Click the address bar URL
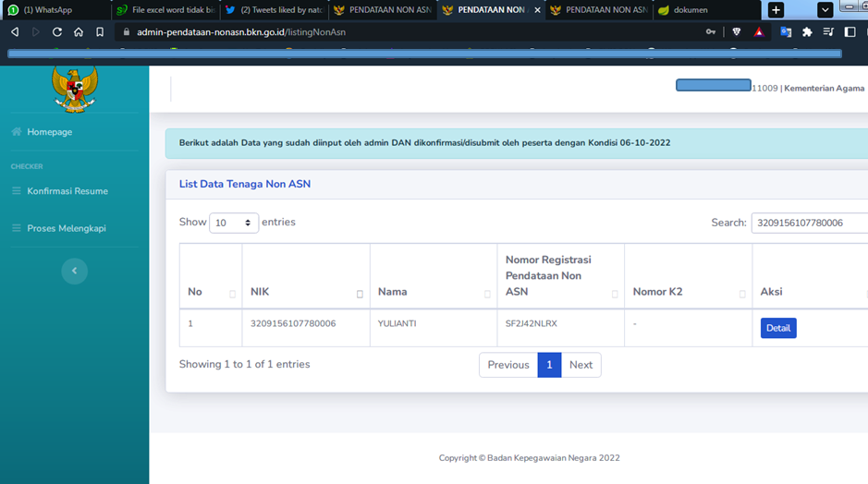868x484 pixels. point(241,32)
